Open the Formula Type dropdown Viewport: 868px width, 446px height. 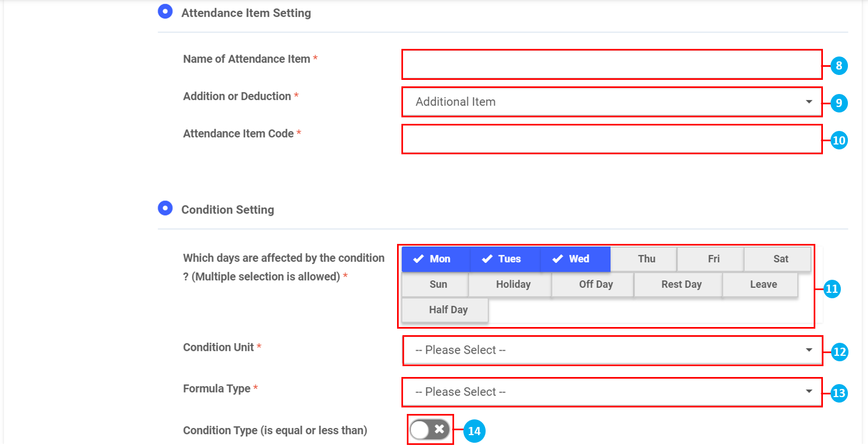tap(612, 392)
